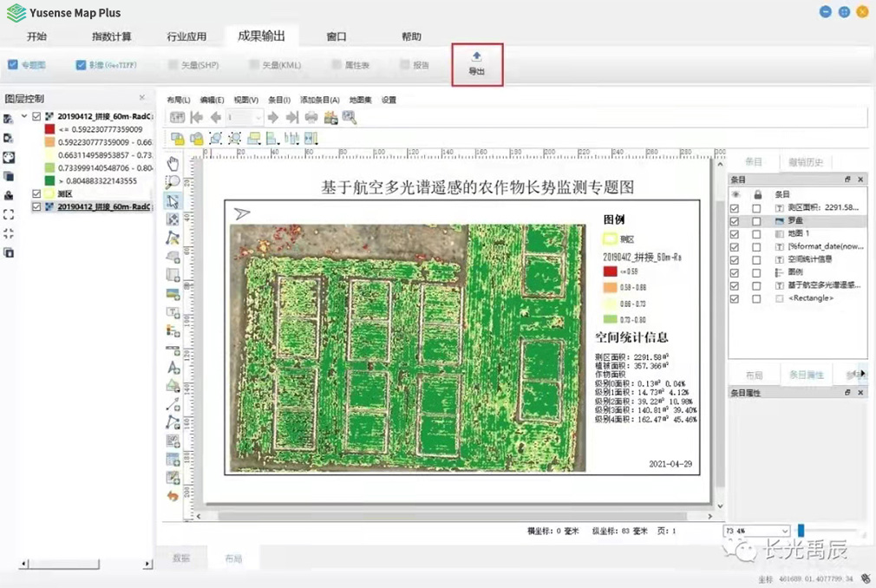
Task: Click the atlas preview magnifier icon
Action: pos(350,117)
